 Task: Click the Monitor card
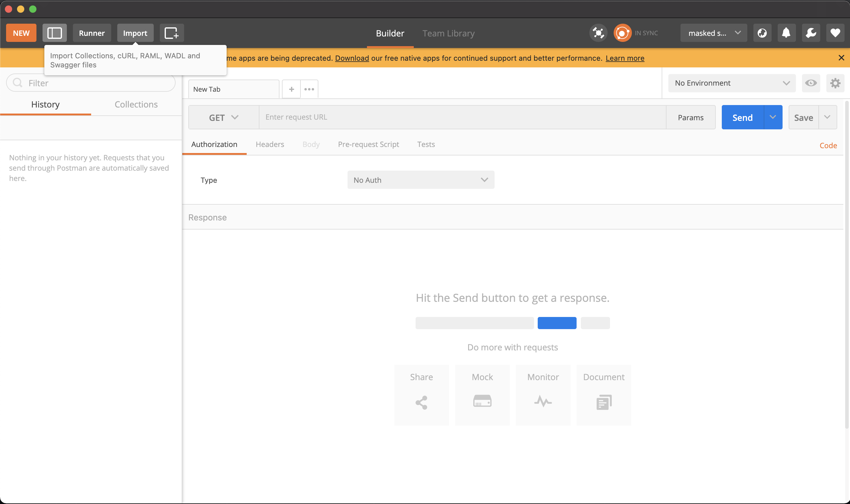(x=543, y=395)
